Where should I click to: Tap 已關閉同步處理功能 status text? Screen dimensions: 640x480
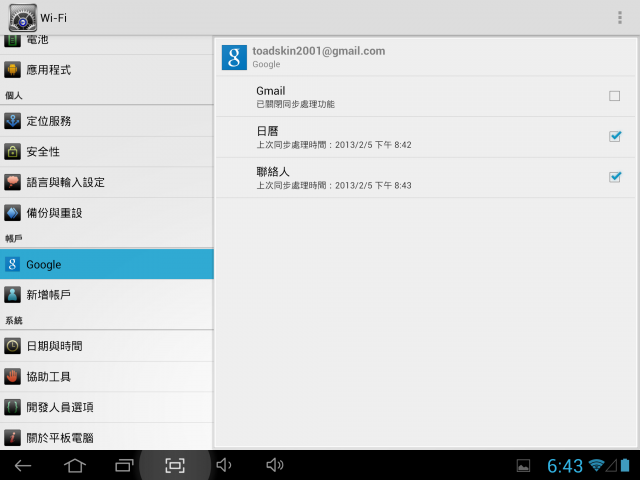pyautogui.click(x=296, y=104)
